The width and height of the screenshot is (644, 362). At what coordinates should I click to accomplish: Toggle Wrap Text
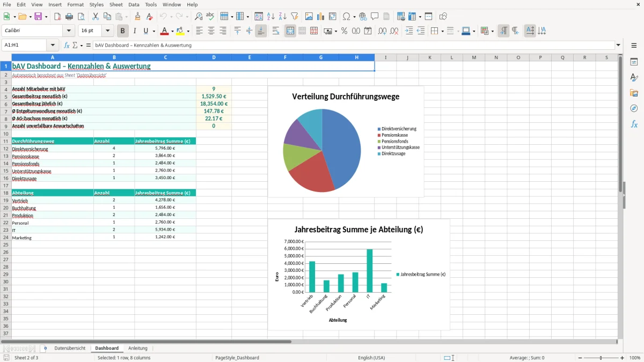tap(276, 31)
